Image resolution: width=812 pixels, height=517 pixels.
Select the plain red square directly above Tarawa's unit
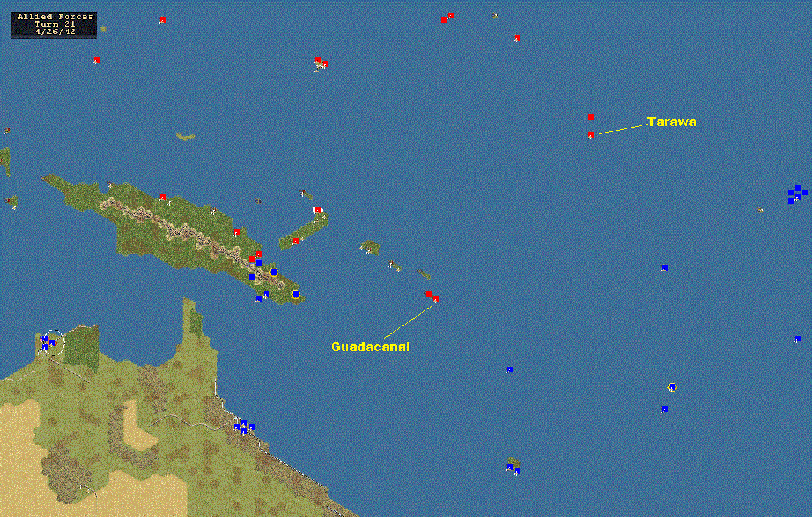click(591, 117)
